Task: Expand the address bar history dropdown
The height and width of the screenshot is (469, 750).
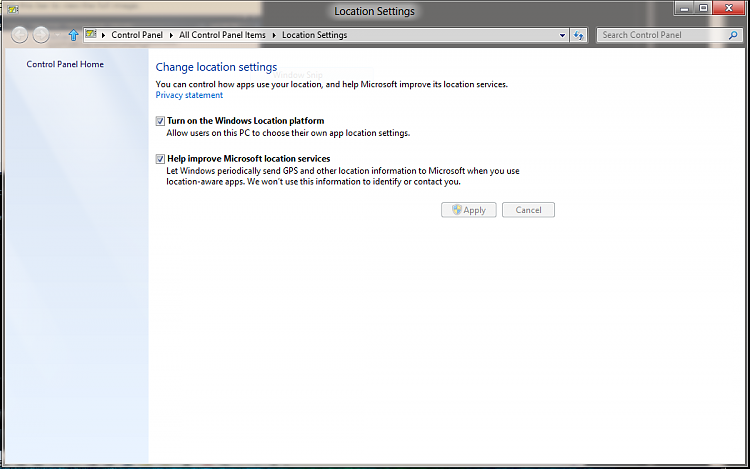Action: [562, 35]
